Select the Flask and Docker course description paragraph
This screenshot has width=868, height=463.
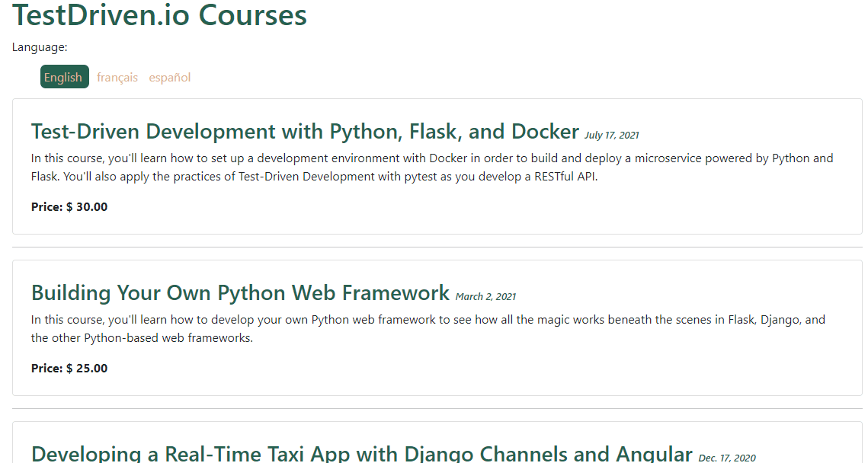pyautogui.click(x=431, y=167)
